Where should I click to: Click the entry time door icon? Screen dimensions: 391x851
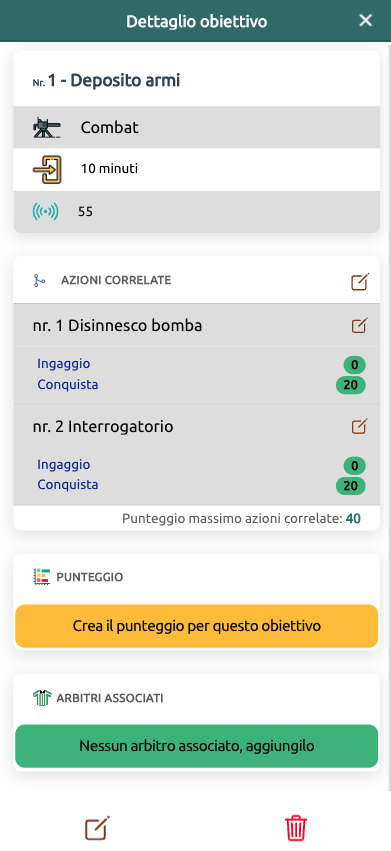click(x=47, y=169)
